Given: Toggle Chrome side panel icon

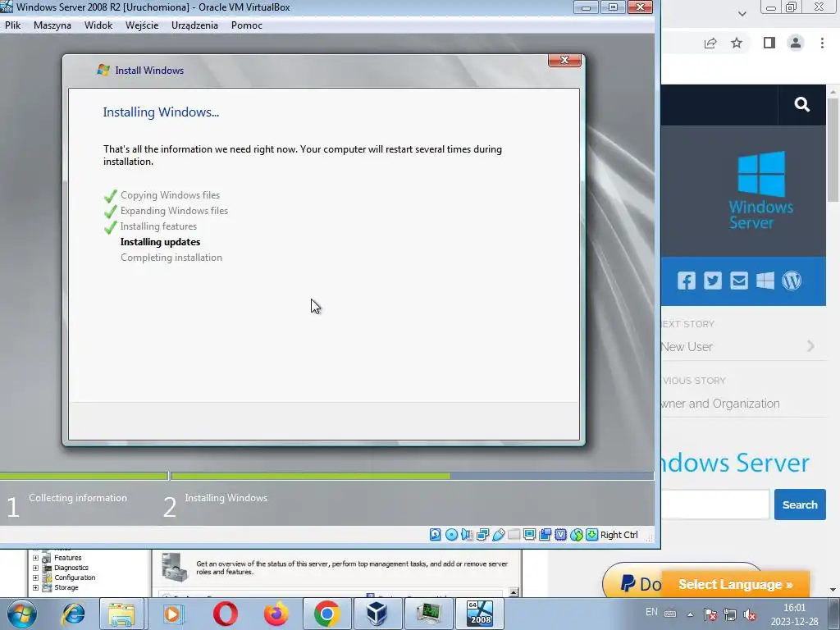Looking at the screenshot, I should click(769, 43).
